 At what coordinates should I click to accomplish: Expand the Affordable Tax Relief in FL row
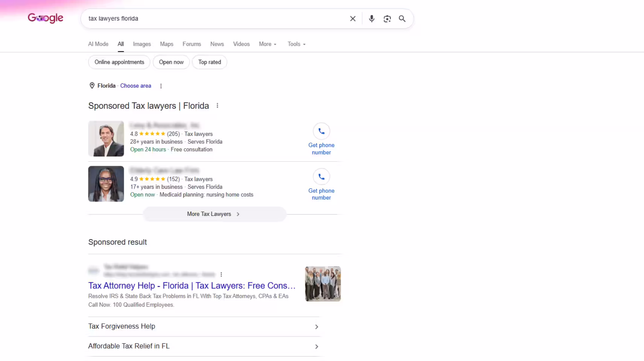point(204,346)
